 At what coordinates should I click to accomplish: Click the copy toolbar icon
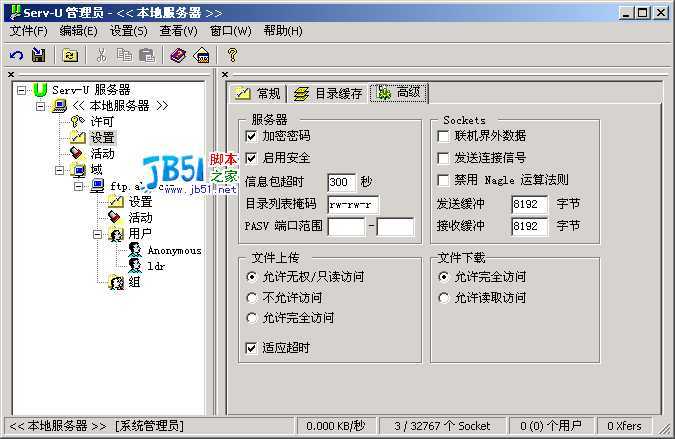coord(124,55)
